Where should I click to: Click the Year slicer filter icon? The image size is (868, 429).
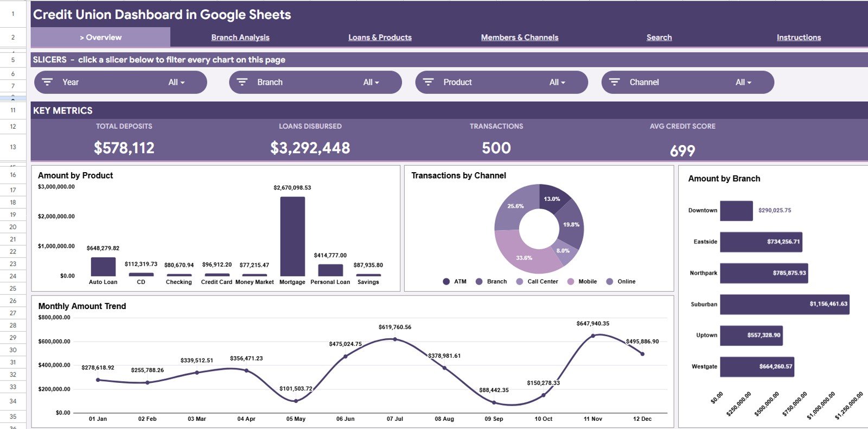click(x=47, y=82)
